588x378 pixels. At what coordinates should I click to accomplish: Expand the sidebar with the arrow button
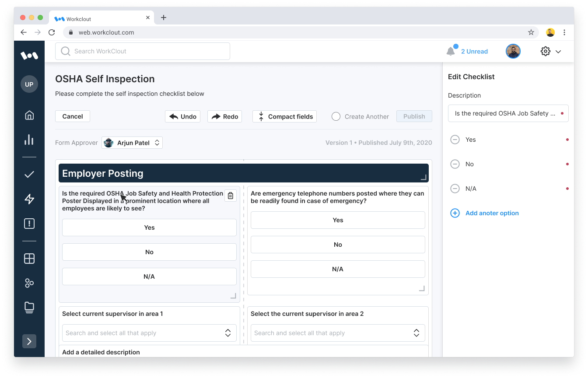pos(29,341)
